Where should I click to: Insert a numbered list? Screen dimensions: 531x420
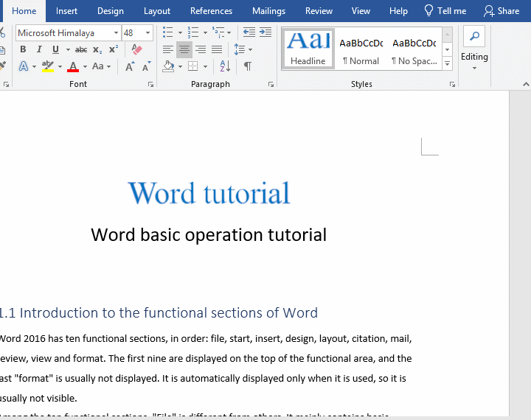193,32
